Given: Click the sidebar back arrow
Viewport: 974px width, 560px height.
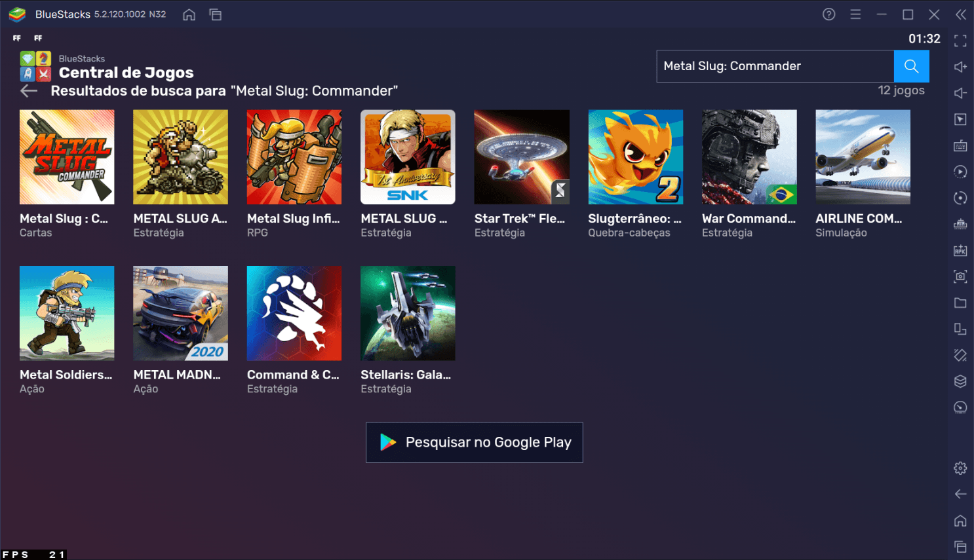Looking at the screenshot, I should [960, 494].
